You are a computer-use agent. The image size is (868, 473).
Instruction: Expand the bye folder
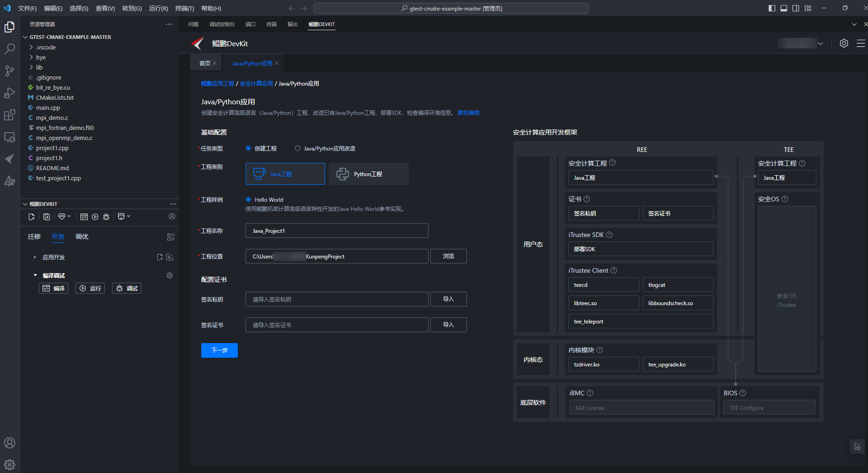[x=31, y=57]
